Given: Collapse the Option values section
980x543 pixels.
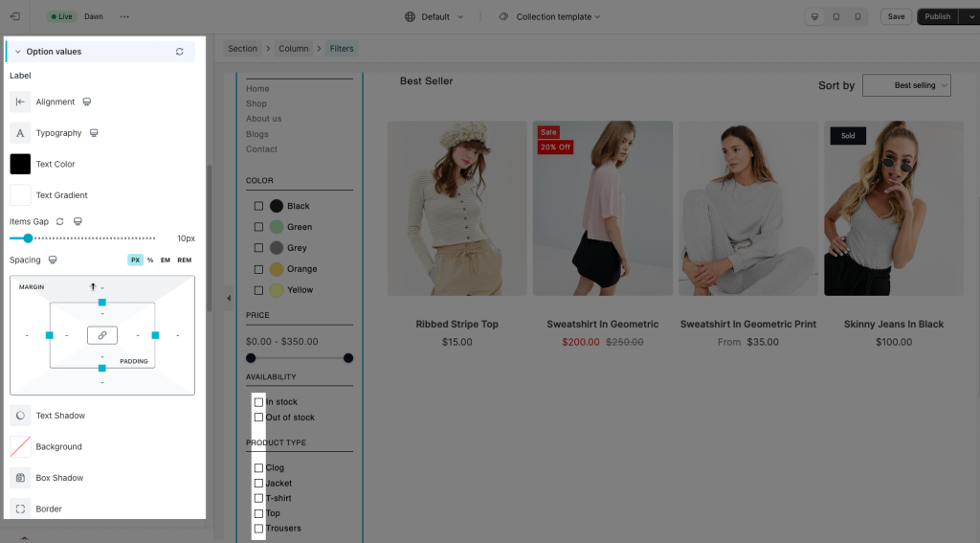Looking at the screenshot, I should tap(17, 52).
